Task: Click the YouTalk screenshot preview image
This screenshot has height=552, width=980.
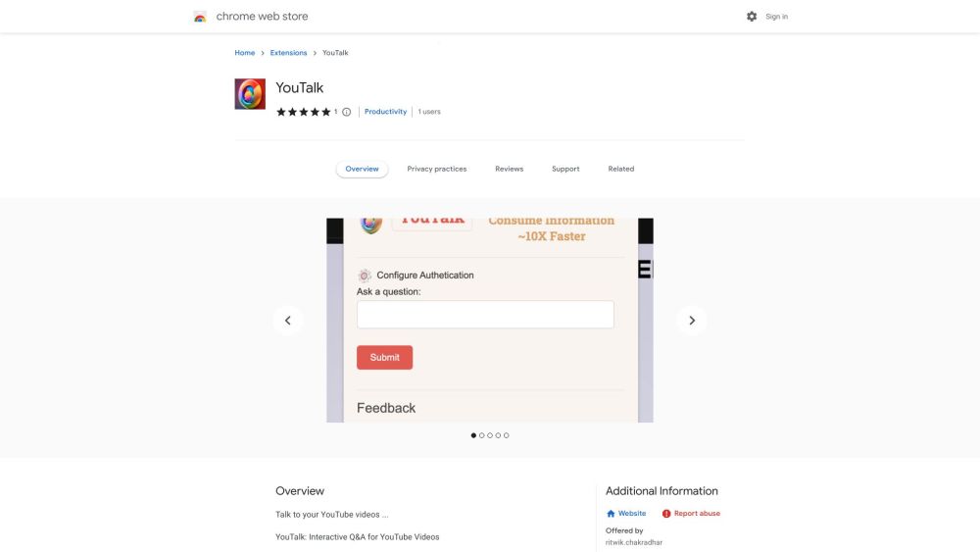Action: [490, 320]
